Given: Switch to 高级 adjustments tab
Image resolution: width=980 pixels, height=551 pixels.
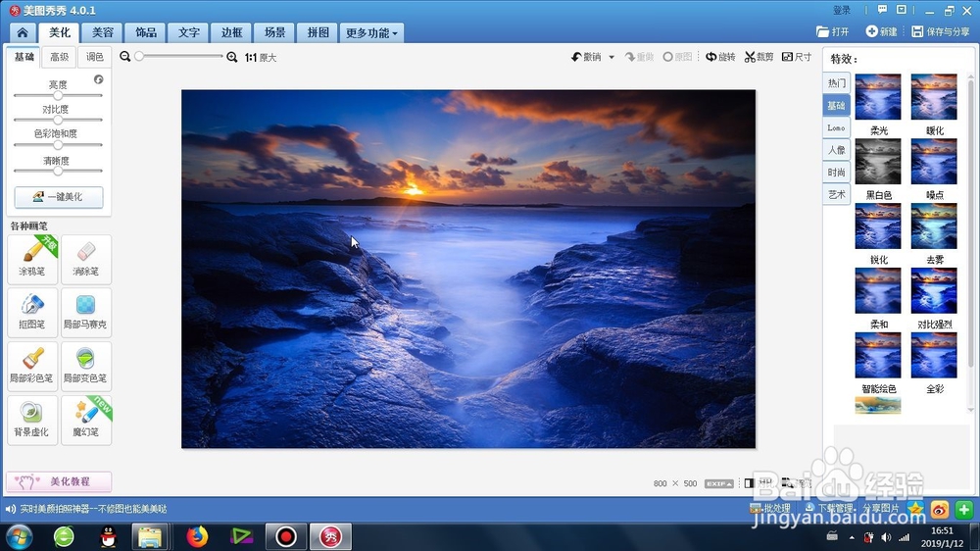Looking at the screenshot, I should coord(60,57).
